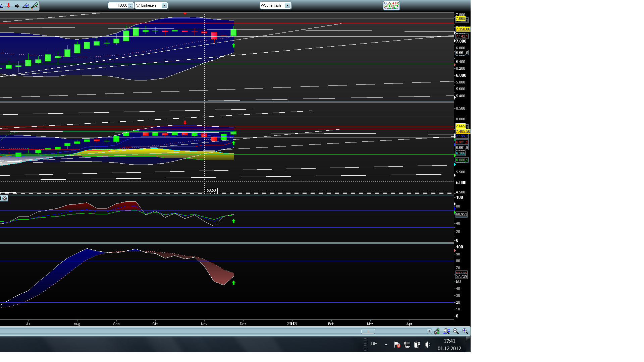Select the black right arrow tool
This screenshot has height=362, width=644.
pos(17,5)
